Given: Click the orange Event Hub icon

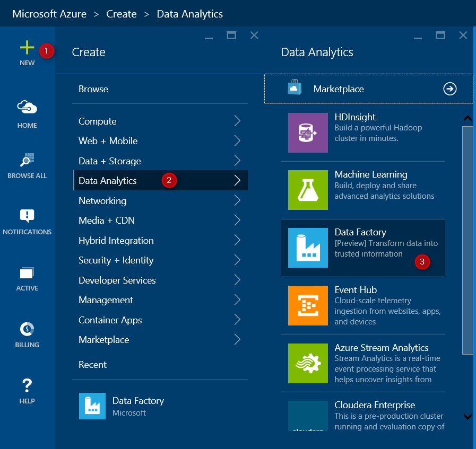Looking at the screenshot, I should (308, 305).
